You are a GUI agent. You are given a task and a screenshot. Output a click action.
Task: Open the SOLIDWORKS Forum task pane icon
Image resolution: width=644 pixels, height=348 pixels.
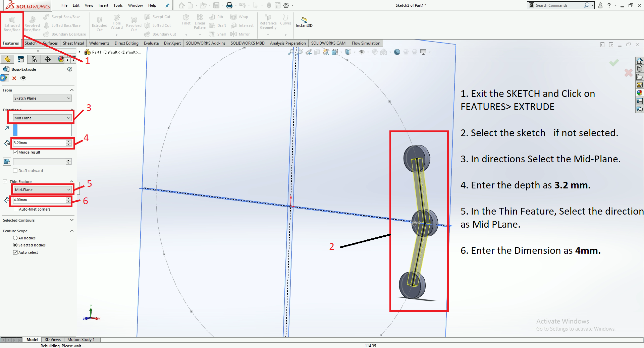[x=640, y=109]
